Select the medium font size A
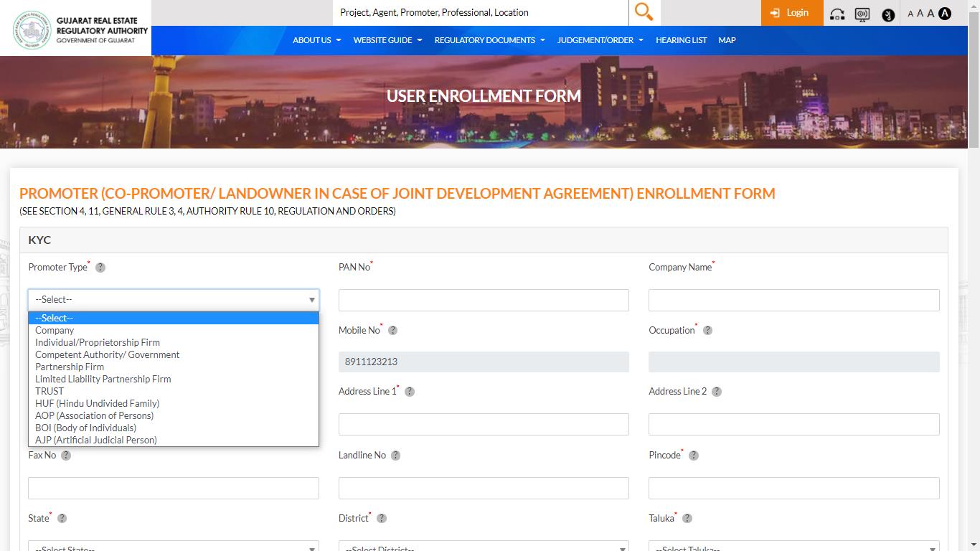The image size is (980, 551). point(920,14)
